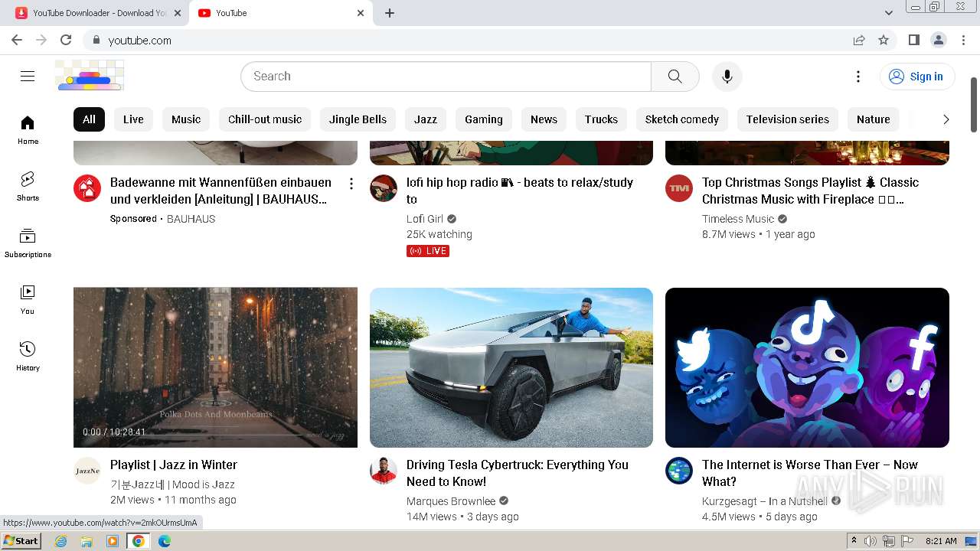Click the YouTube doodle logo

(90, 76)
